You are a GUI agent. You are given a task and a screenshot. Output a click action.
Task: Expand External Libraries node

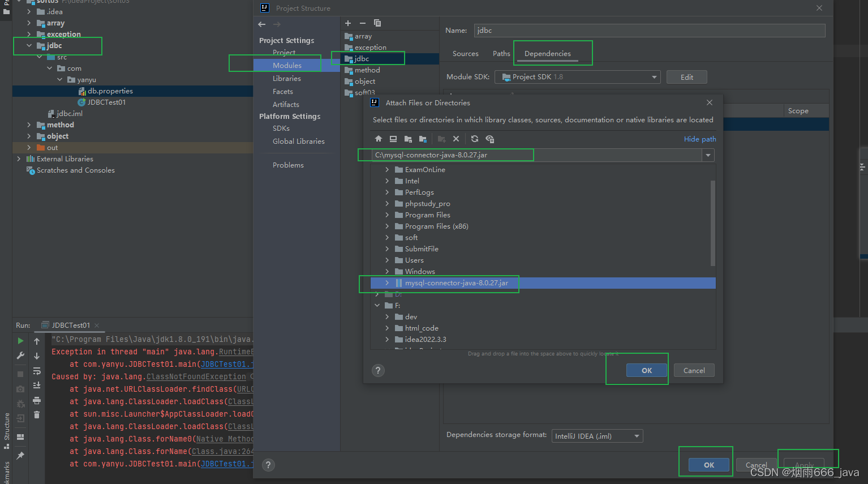click(x=19, y=159)
